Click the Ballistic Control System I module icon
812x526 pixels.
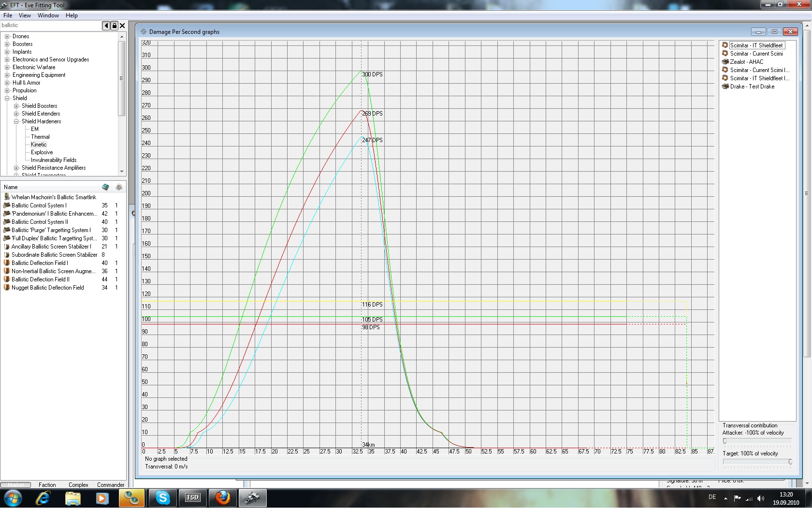7,205
